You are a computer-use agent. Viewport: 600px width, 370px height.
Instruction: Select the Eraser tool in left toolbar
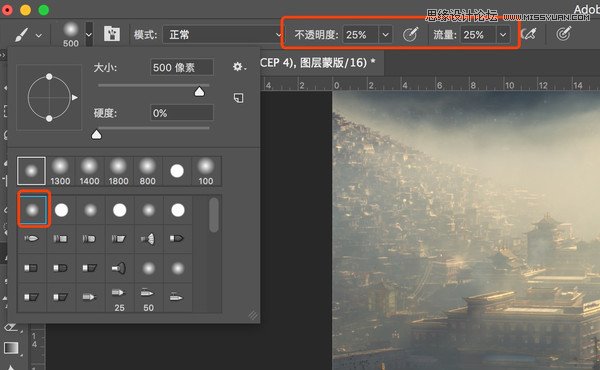(11, 328)
